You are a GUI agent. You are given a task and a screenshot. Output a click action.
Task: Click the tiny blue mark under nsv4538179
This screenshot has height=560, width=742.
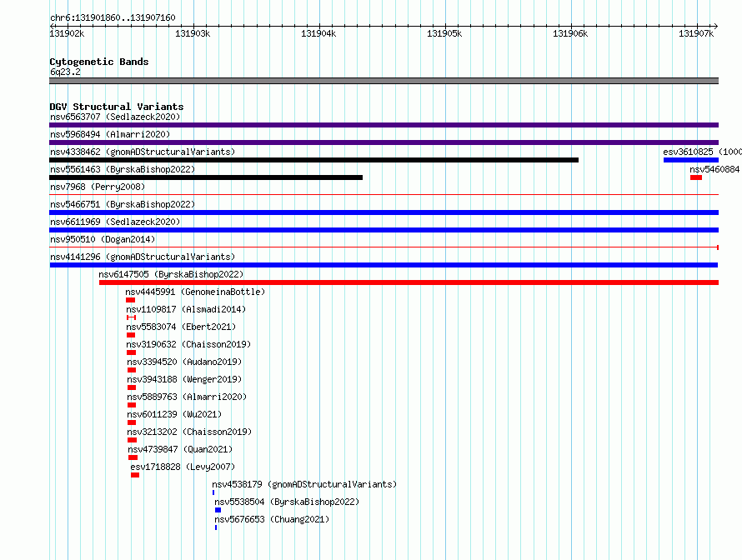coord(213,492)
